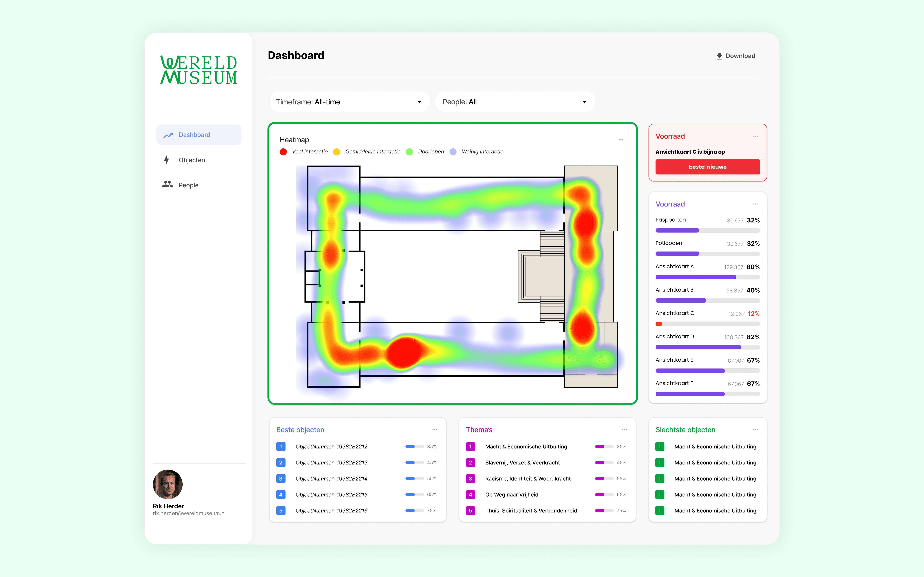
Task: Open People page in the sidebar
Action: pyautogui.click(x=188, y=185)
